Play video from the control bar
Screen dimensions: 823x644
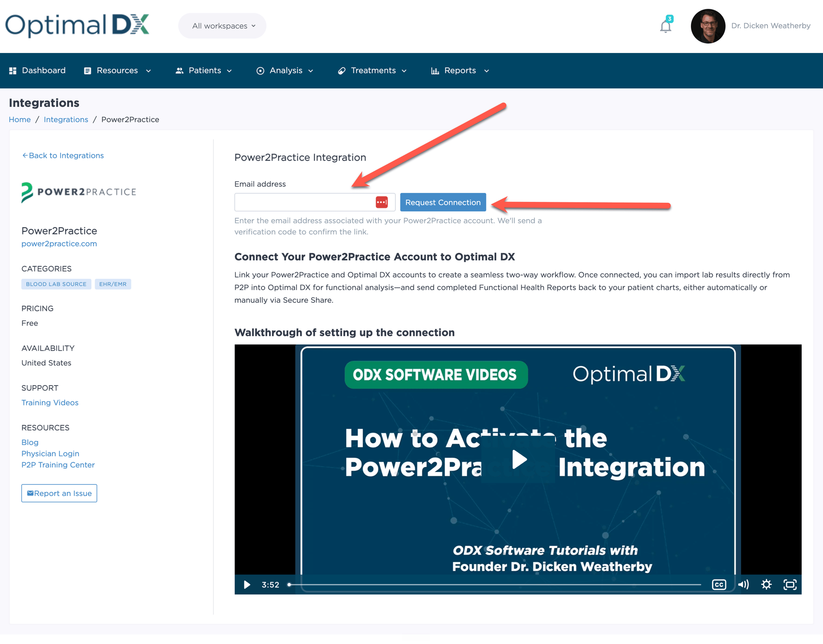247,584
